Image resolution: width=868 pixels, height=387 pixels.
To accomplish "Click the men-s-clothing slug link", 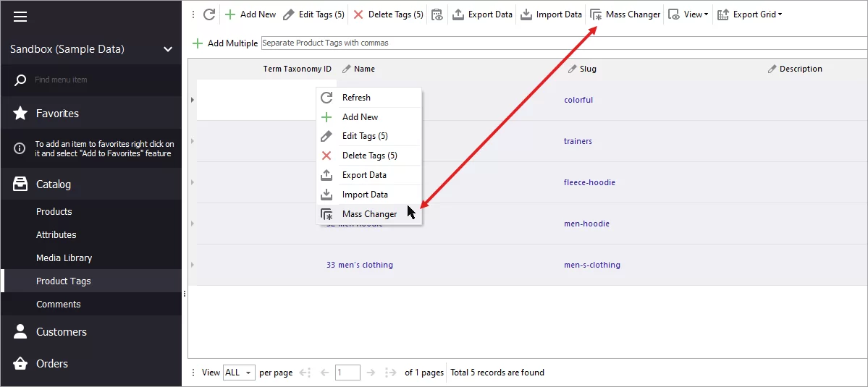I will tap(591, 265).
